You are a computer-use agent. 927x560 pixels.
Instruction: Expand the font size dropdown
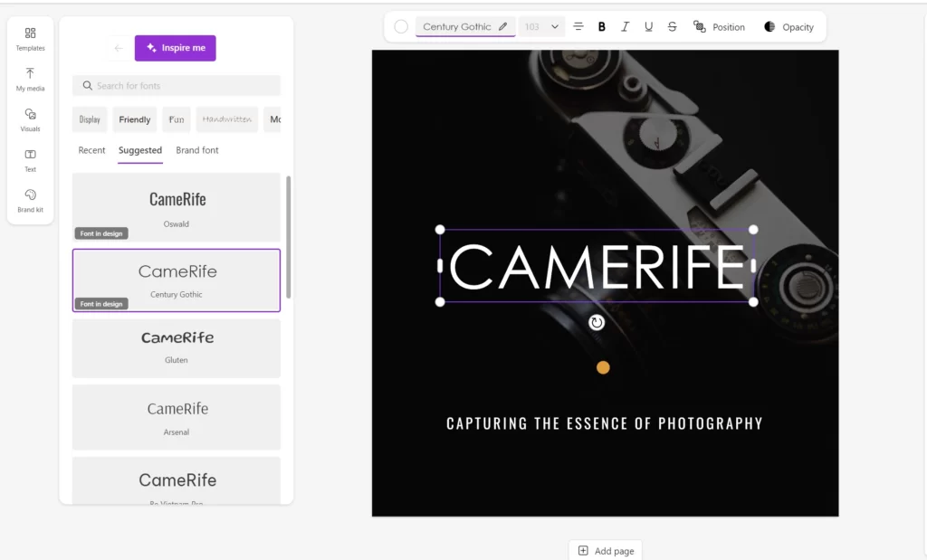coord(555,26)
